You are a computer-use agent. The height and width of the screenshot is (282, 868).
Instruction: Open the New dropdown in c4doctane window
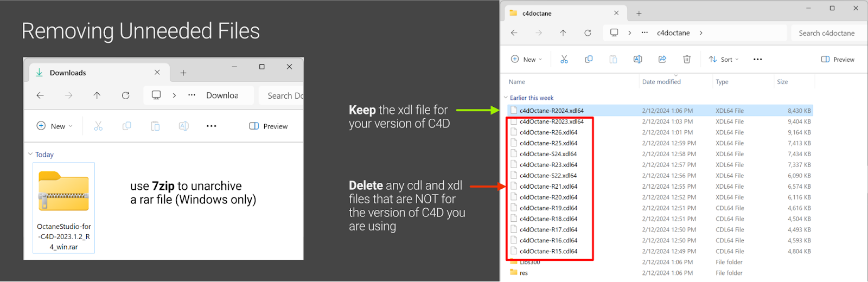click(x=526, y=60)
